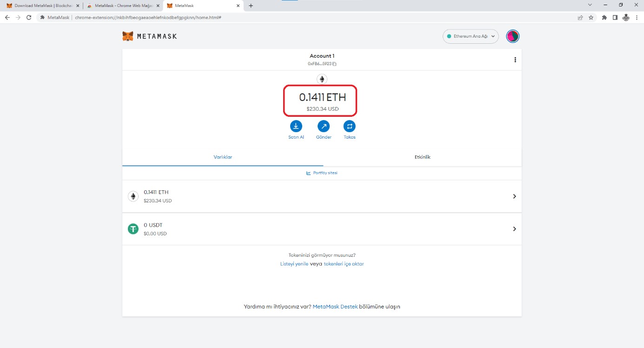Expand the ETH asset row chevron
The height and width of the screenshot is (348, 644).
[x=514, y=196]
